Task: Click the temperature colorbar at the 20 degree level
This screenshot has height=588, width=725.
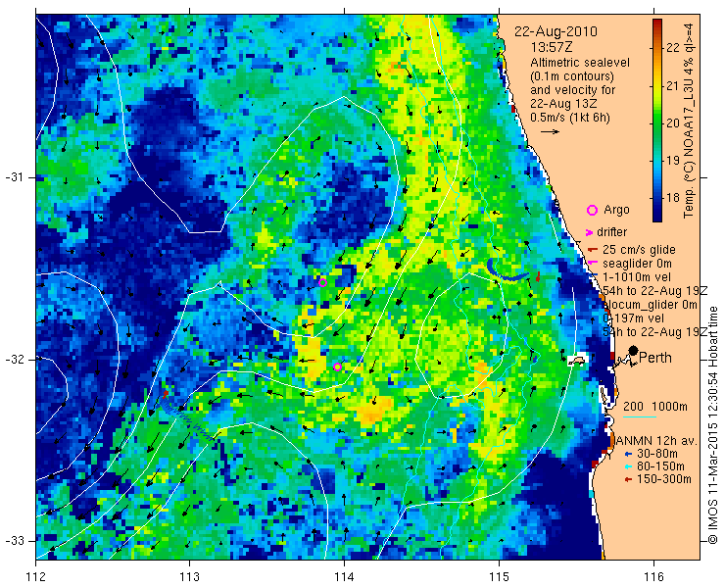Action: [x=657, y=123]
